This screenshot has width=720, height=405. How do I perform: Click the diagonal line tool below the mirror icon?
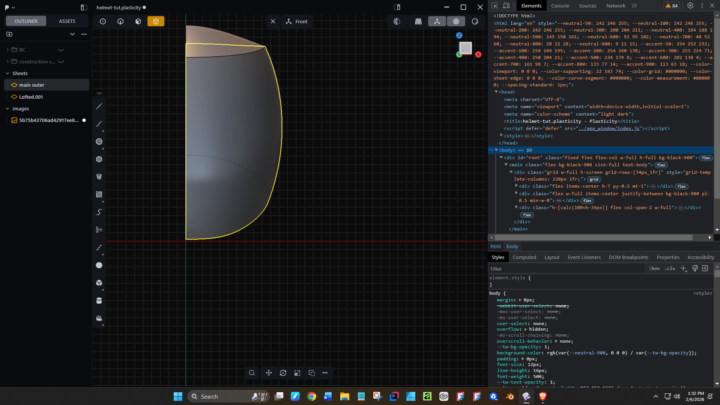tap(99, 248)
